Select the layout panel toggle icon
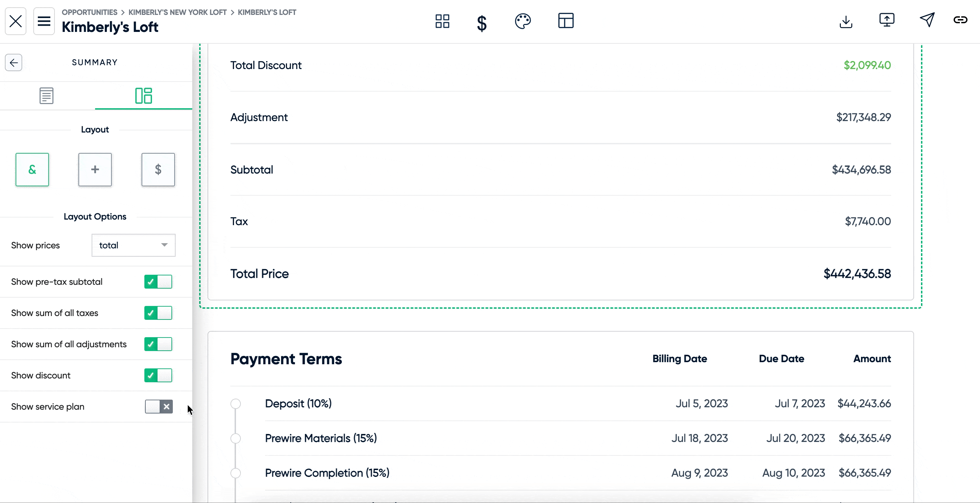The width and height of the screenshot is (980, 503). point(143,96)
